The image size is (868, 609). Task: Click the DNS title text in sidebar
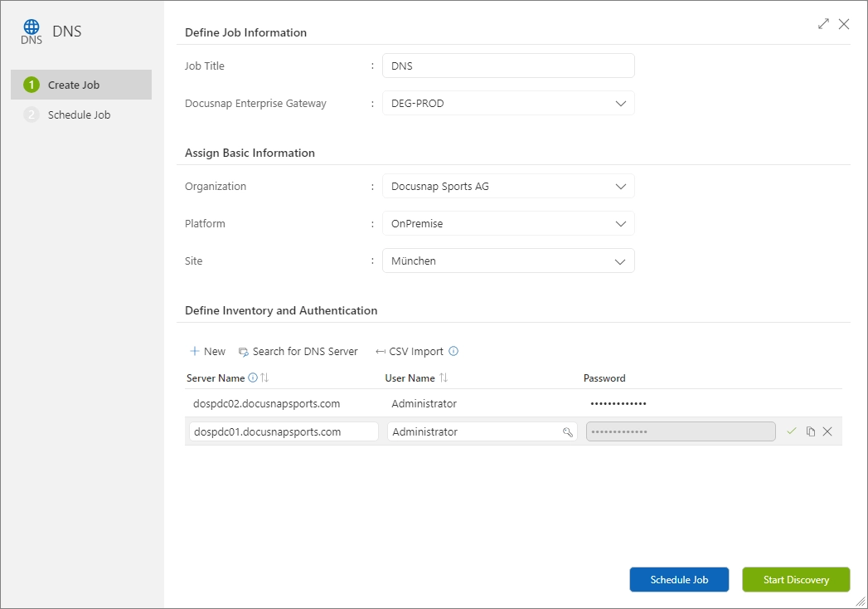(x=67, y=31)
